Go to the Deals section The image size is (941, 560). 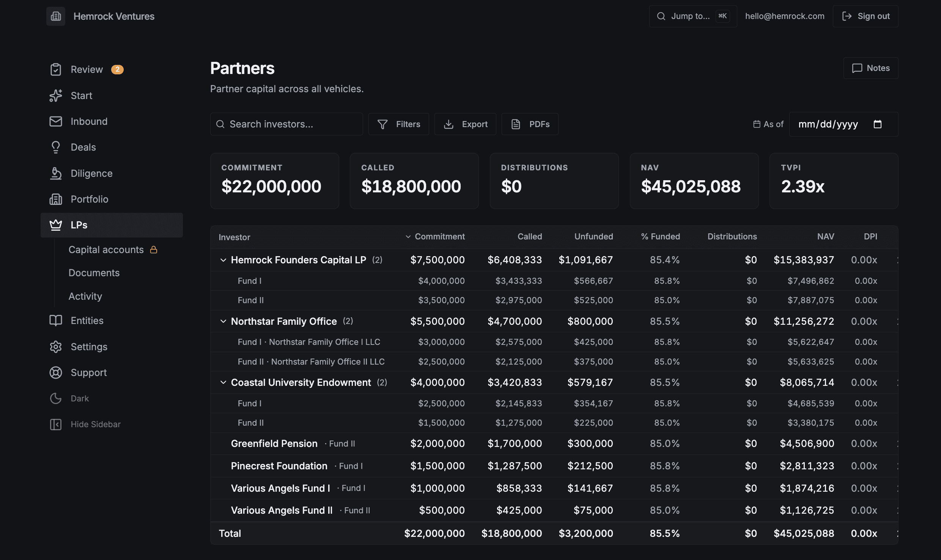[112, 147]
